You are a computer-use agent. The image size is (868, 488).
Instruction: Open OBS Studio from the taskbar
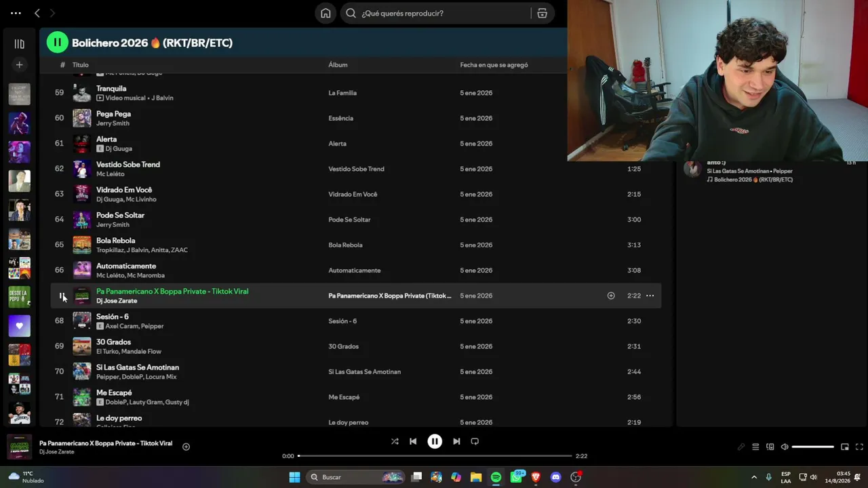tap(576, 477)
